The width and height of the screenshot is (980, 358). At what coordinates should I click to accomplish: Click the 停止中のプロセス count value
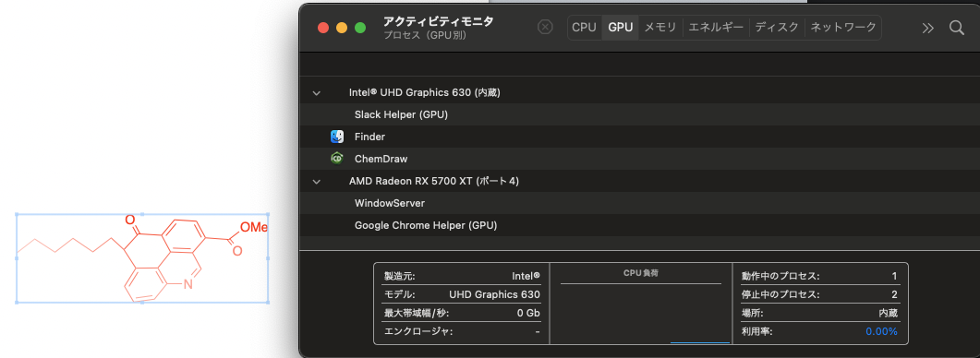894,294
